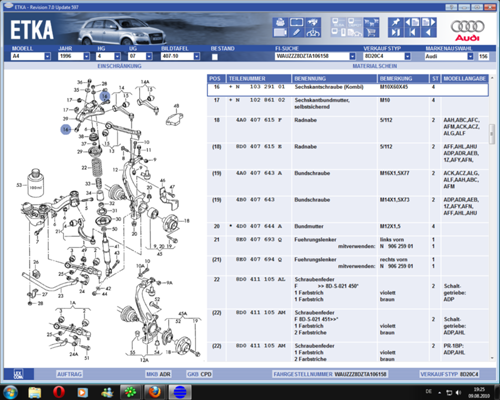Click the 100ml bottle item 53 in diagram
This screenshot has width=500, height=400.
pos(35,183)
